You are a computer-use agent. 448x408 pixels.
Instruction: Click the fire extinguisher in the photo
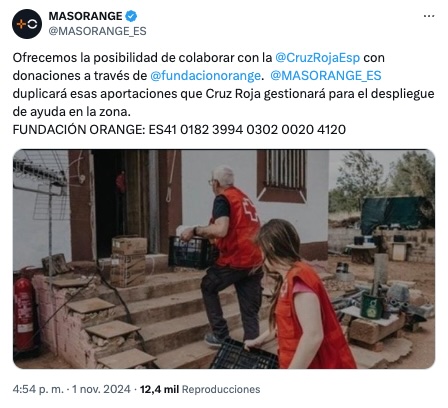point(24,312)
